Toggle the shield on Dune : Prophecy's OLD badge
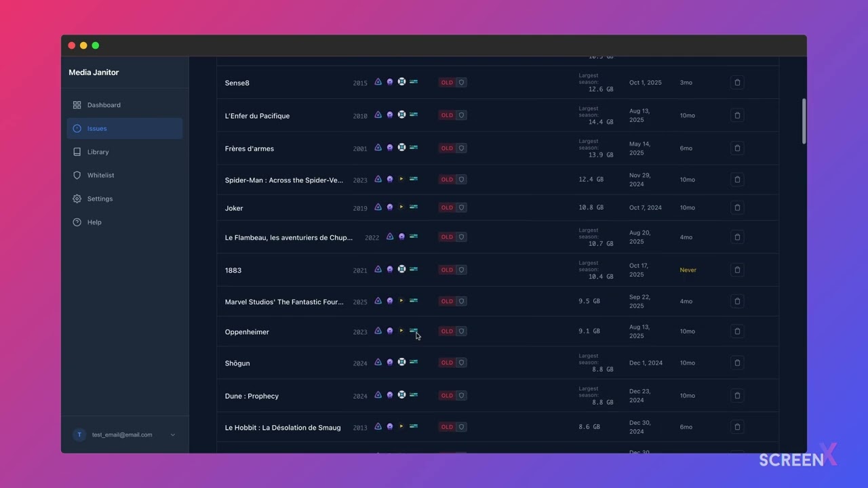Viewport: 868px width, 488px height. click(x=462, y=395)
